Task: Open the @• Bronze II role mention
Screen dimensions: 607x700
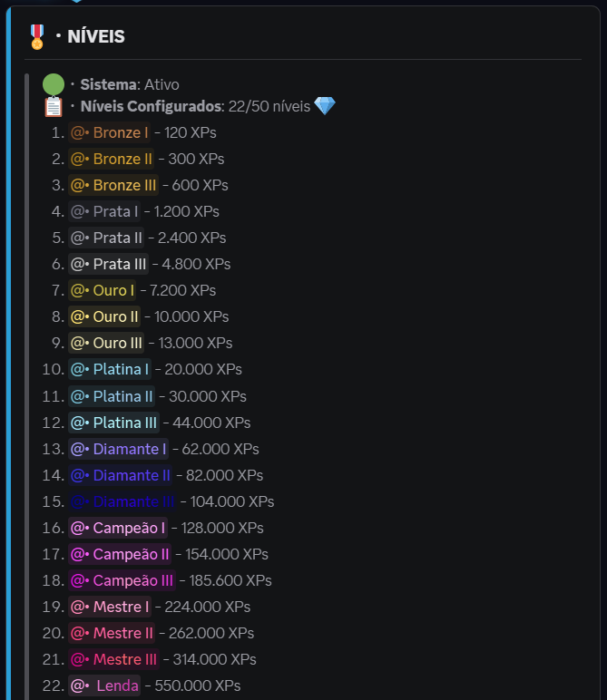Action: (x=111, y=159)
